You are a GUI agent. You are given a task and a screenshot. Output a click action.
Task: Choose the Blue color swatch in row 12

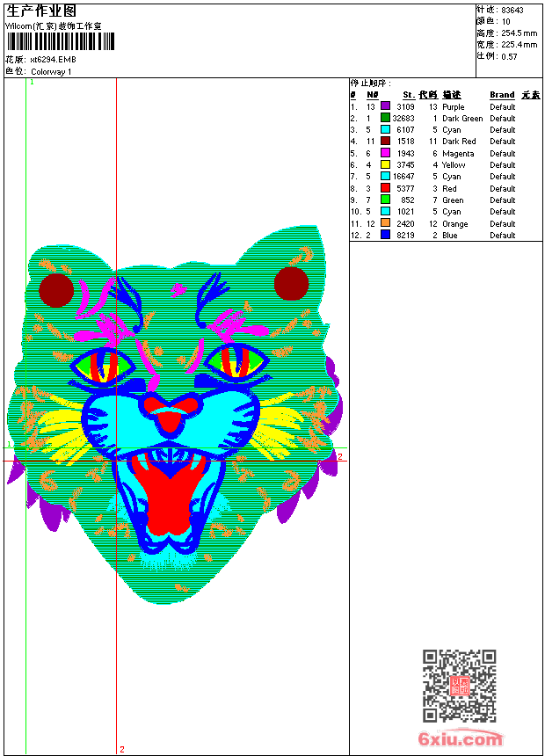[x=385, y=235]
